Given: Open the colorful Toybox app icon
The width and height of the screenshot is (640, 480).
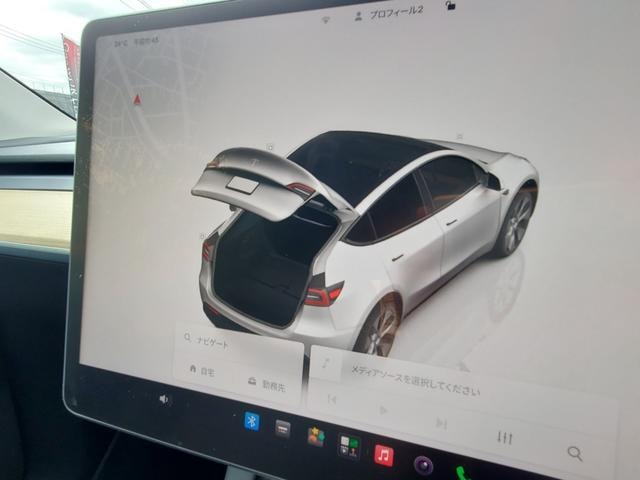Looking at the screenshot, I should [x=316, y=438].
